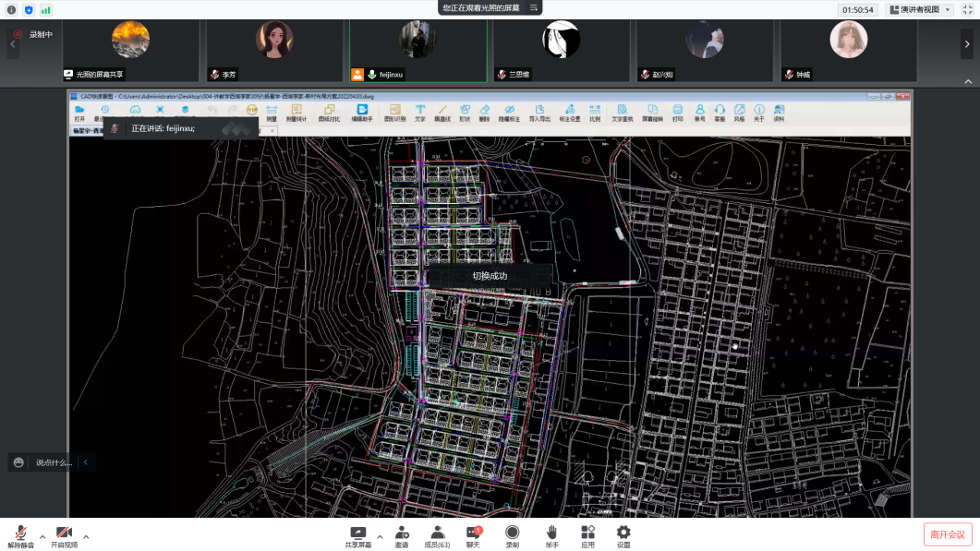The height and width of the screenshot is (551, 980).
Task: Click the 编辑助手 edit assistant icon
Action: [362, 113]
